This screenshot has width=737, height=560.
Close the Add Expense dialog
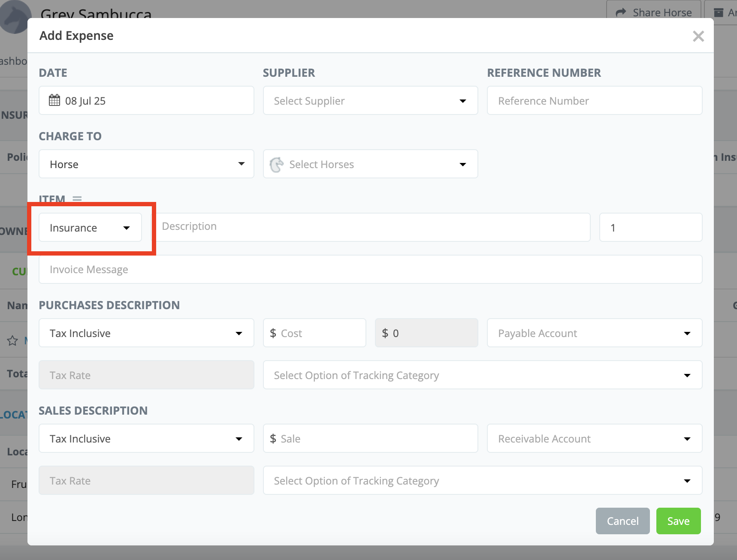pos(698,36)
